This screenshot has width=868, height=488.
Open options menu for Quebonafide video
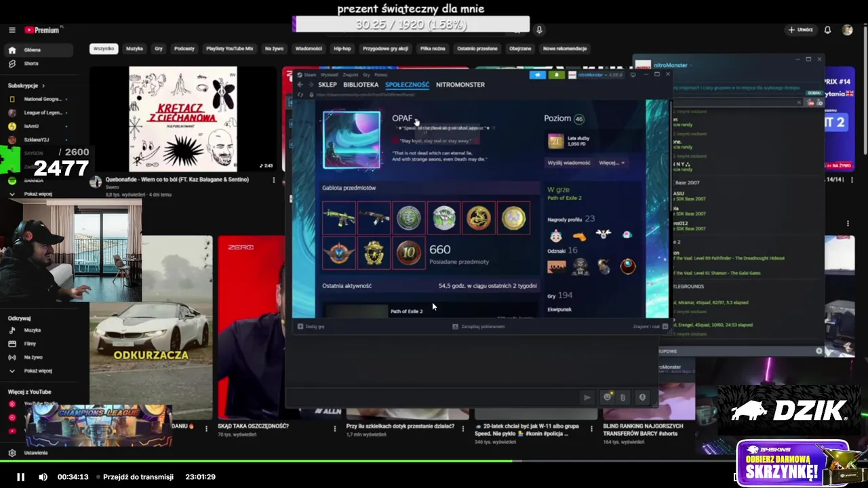274,180
